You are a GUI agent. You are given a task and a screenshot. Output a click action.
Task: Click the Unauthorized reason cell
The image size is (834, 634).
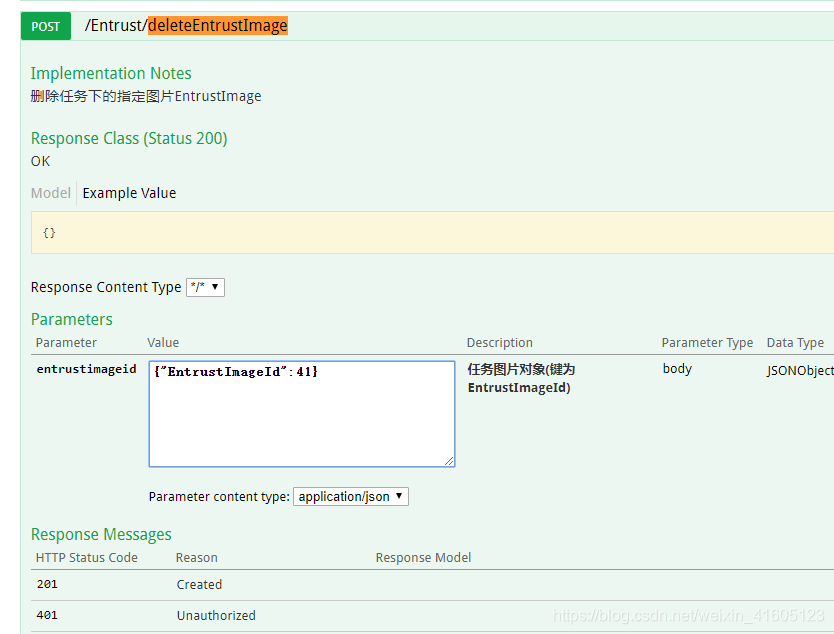coord(216,615)
